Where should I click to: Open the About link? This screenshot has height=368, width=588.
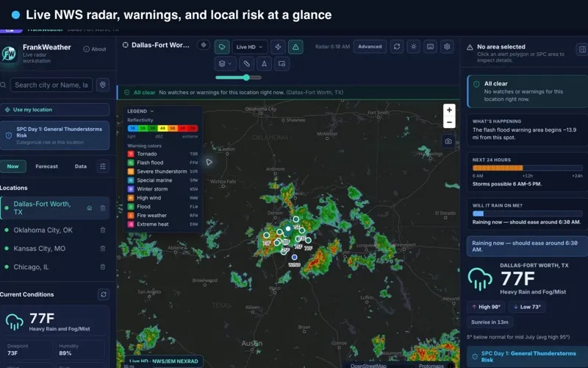[x=95, y=49]
